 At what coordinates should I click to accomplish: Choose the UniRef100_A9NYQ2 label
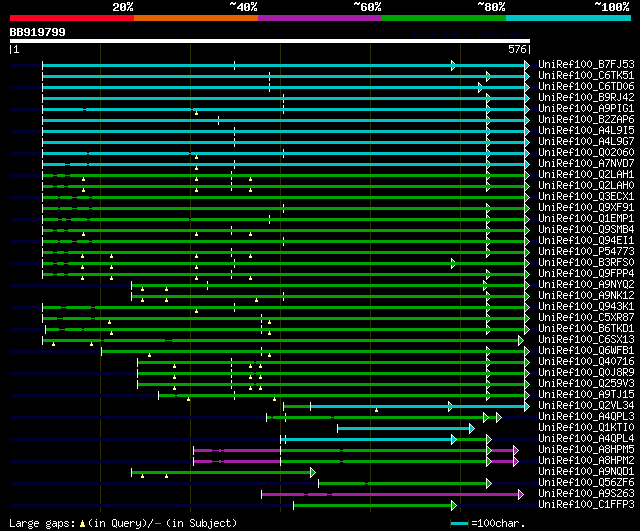pyautogui.click(x=586, y=284)
